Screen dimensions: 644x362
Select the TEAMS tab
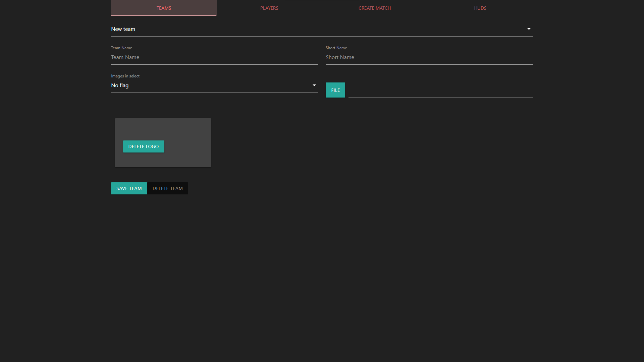click(163, 8)
